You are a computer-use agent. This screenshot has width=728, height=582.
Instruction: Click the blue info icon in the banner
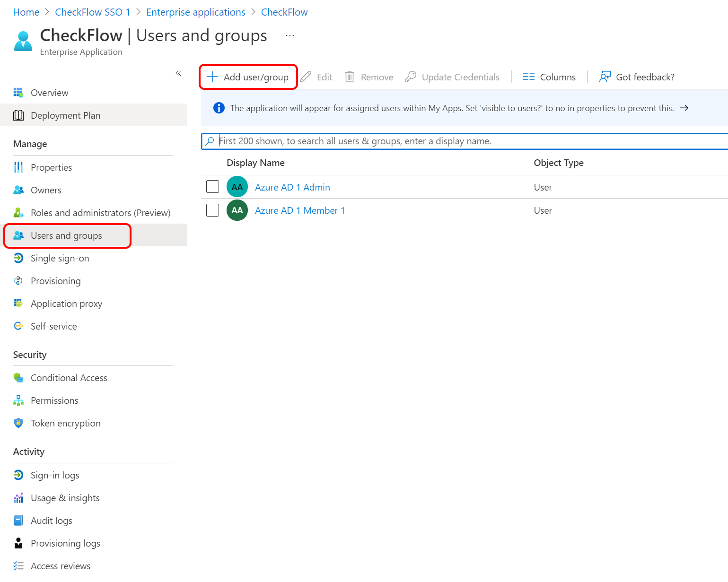point(219,108)
